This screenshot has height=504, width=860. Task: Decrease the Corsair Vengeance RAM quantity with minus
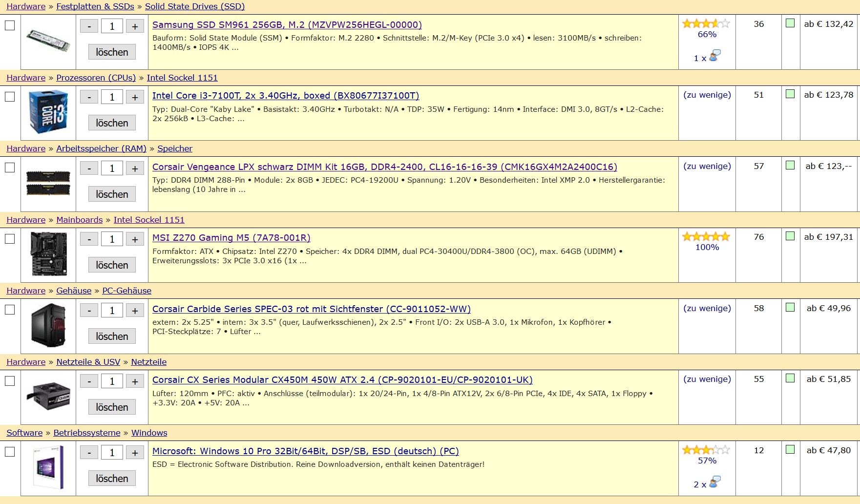89,168
